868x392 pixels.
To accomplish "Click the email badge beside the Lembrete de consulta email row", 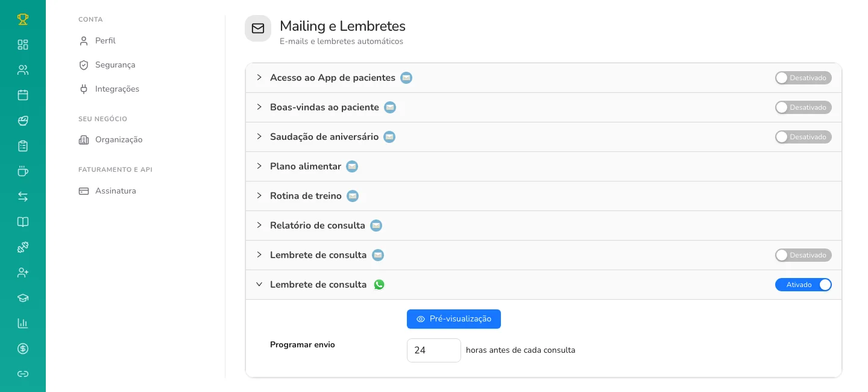I will pyautogui.click(x=378, y=255).
